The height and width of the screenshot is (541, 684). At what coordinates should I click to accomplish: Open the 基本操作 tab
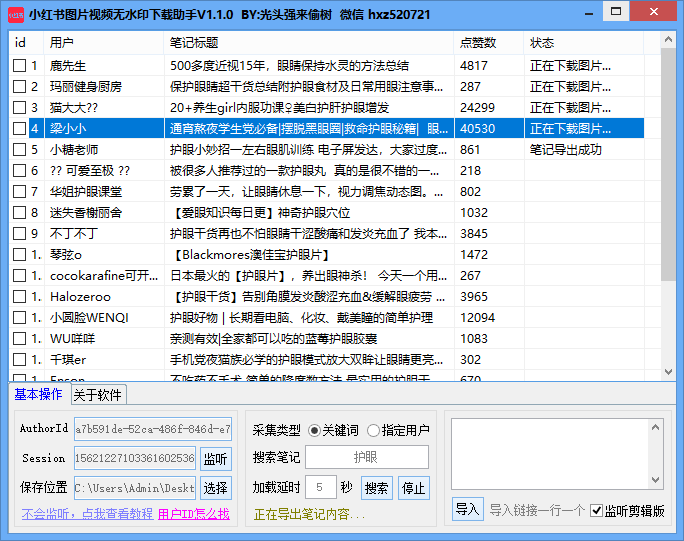[x=38, y=394]
